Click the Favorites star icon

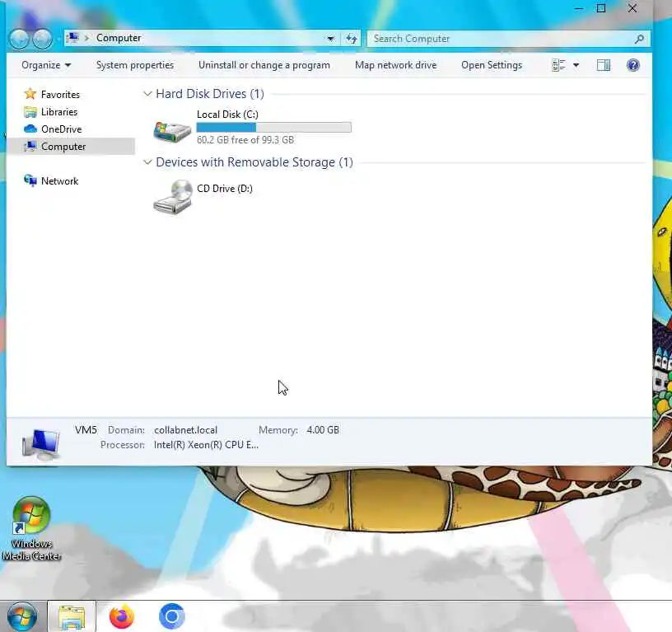30,94
